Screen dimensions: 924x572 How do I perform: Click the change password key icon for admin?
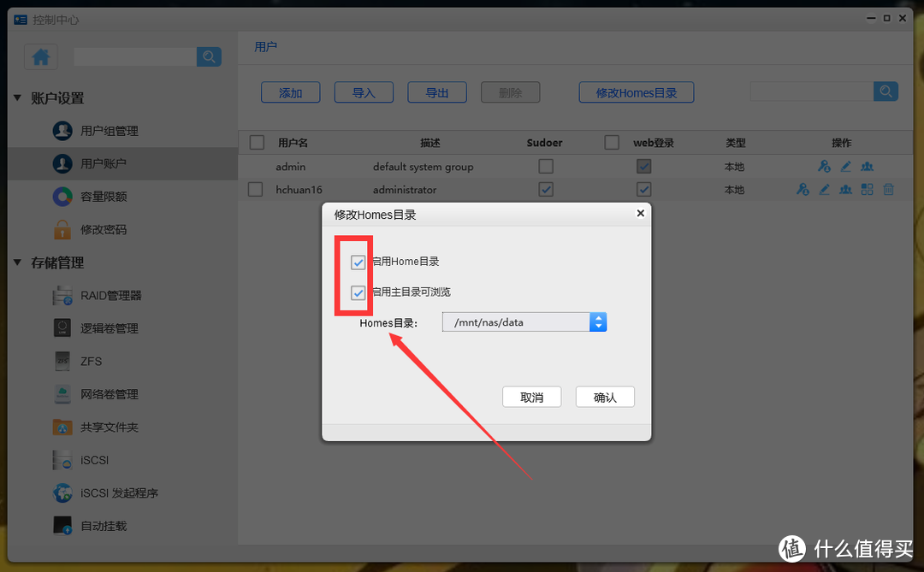(x=824, y=166)
